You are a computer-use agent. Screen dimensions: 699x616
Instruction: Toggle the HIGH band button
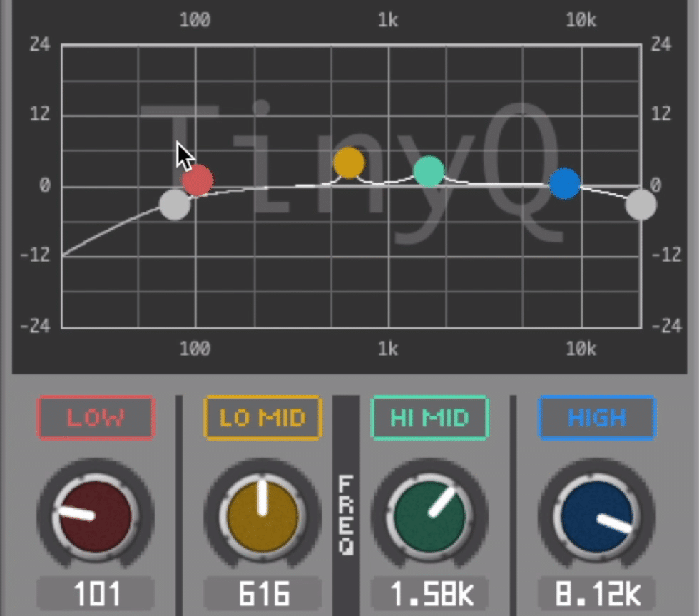click(x=597, y=418)
